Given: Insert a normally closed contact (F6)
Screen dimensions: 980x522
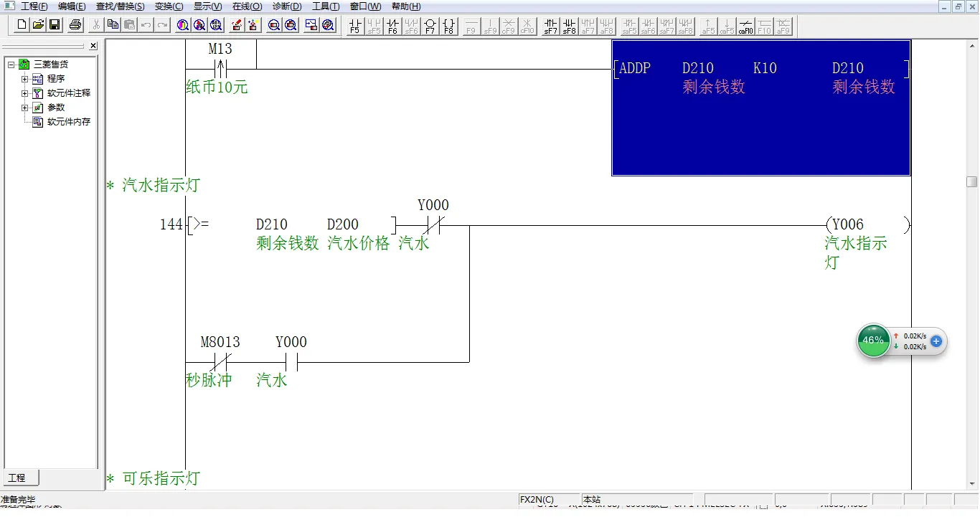Looking at the screenshot, I should pyautogui.click(x=392, y=27).
